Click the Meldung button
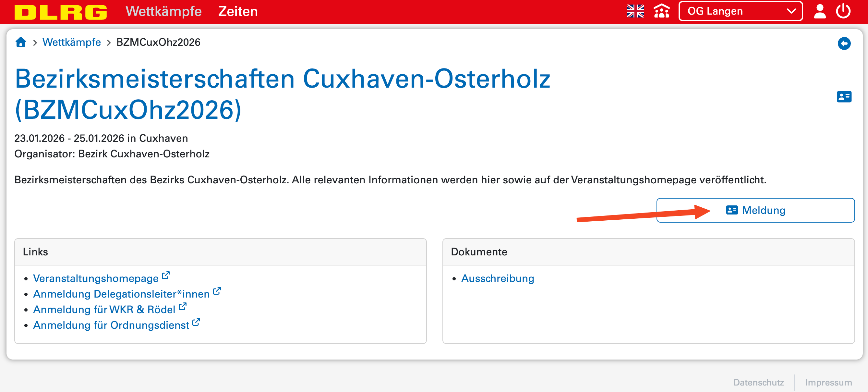Screen dimensions: 868x392 755,210
